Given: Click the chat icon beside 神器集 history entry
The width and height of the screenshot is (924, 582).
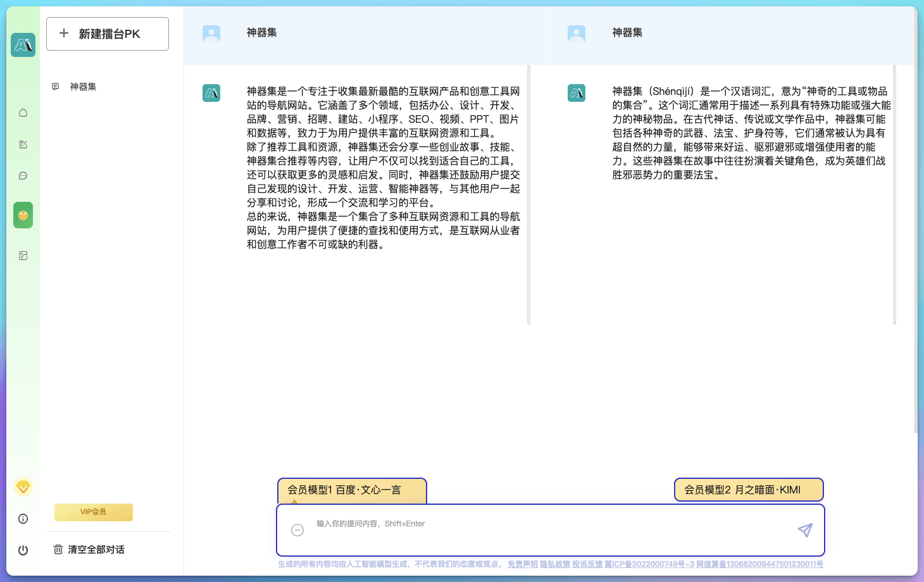Looking at the screenshot, I should tap(56, 87).
